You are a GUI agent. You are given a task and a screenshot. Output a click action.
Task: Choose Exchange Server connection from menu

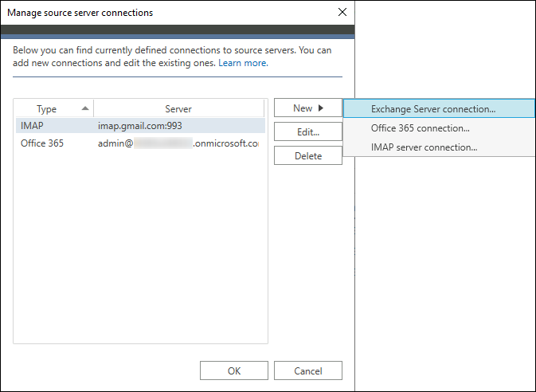(x=439, y=109)
